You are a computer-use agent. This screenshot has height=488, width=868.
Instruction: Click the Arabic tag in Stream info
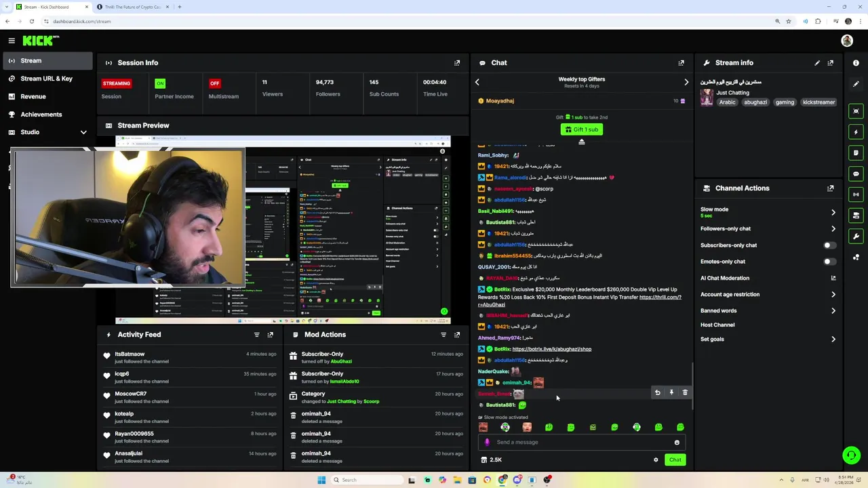(x=727, y=102)
